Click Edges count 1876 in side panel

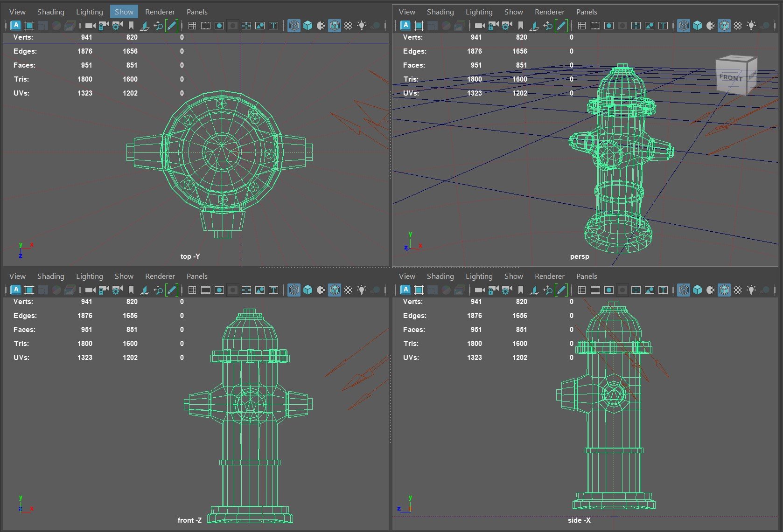click(475, 316)
